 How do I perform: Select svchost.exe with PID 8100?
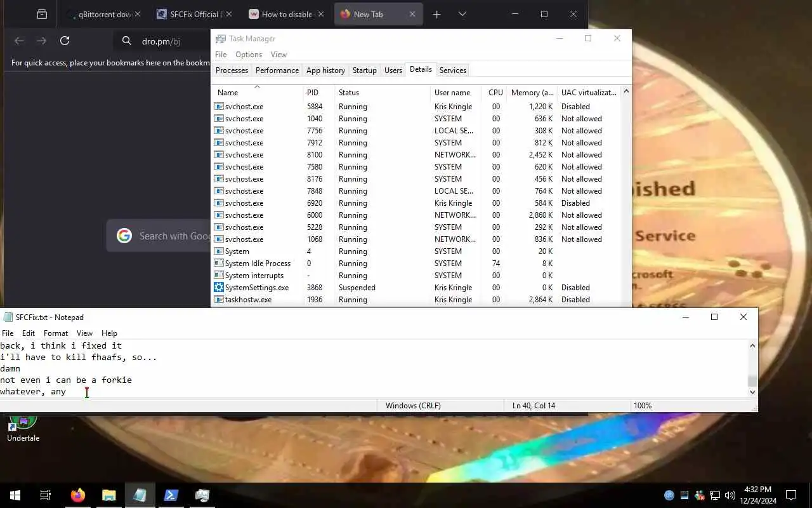pos(416,155)
